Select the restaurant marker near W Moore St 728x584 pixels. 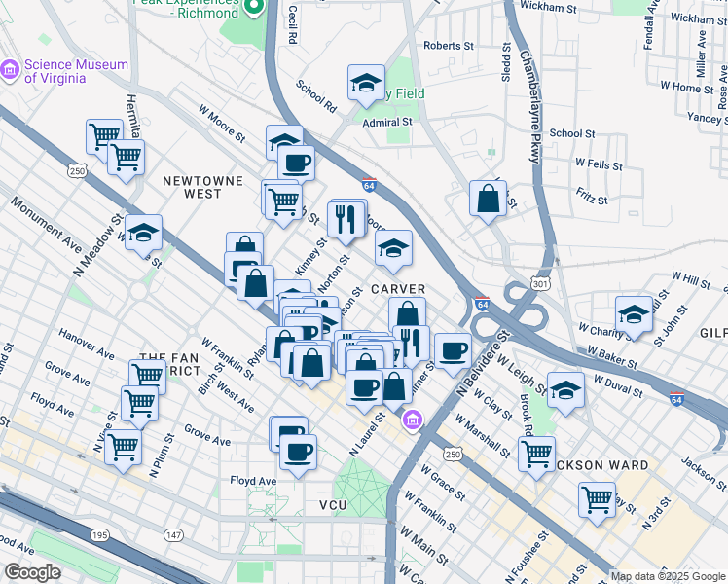click(346, 221)
